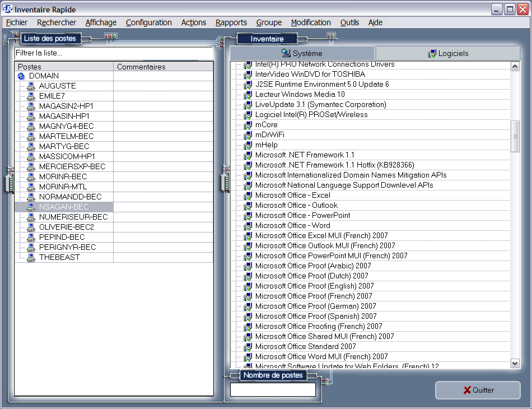Select the NSAGAN-BEC workstation

tap(64, 207)
